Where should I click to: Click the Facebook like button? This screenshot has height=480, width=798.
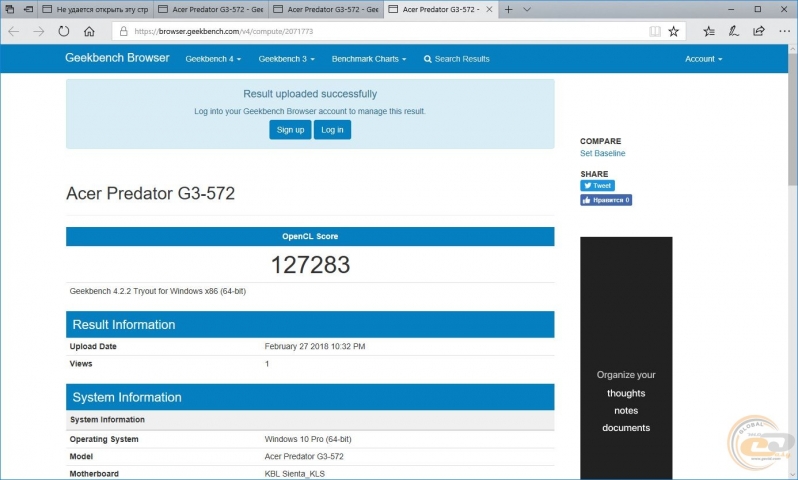pyautogui.click(x=606, y=200)
